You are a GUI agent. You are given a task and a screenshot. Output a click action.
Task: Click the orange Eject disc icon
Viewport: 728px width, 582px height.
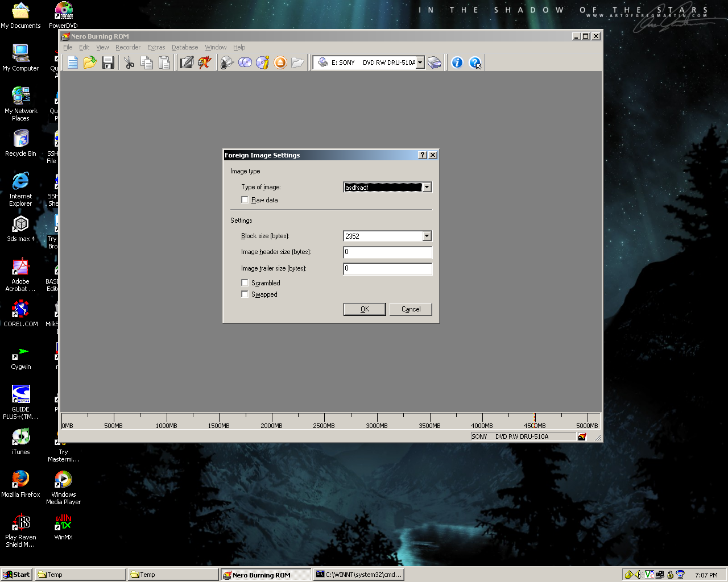(280, 63)
